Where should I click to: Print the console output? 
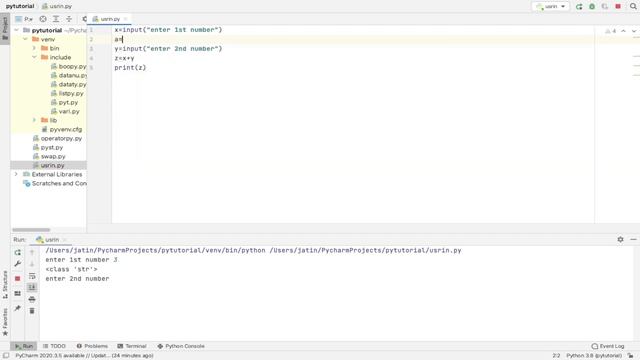point(32,300)
